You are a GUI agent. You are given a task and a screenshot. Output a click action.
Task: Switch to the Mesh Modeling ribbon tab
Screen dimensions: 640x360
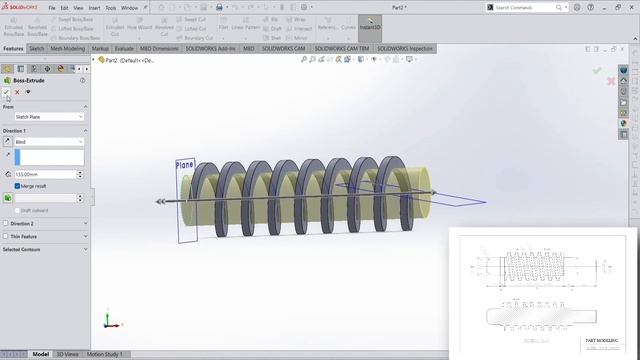pyautogui.click(x=68, y=49)
